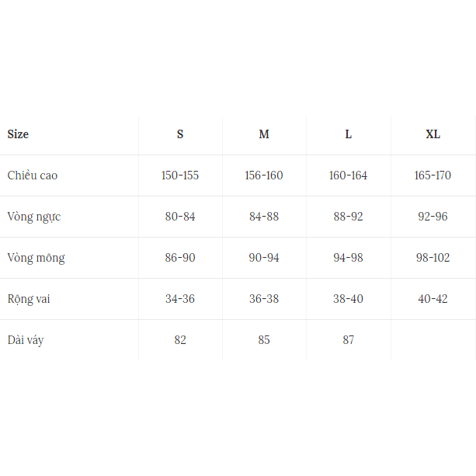476x476 pixels.
Task: Click the Dài váy row label
Action: click(x=26, y=340)
